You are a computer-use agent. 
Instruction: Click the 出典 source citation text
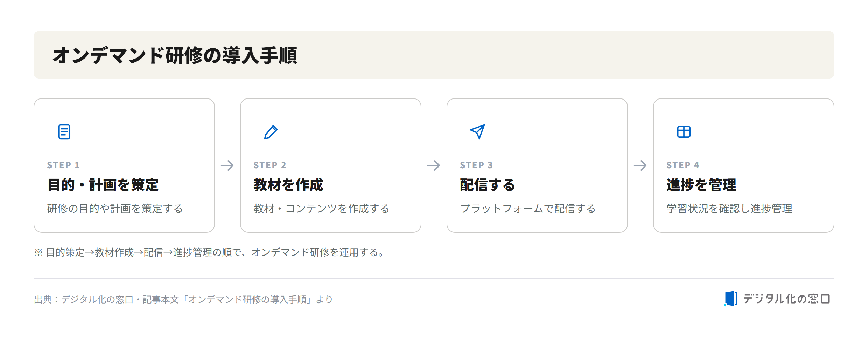click(183, 299)
